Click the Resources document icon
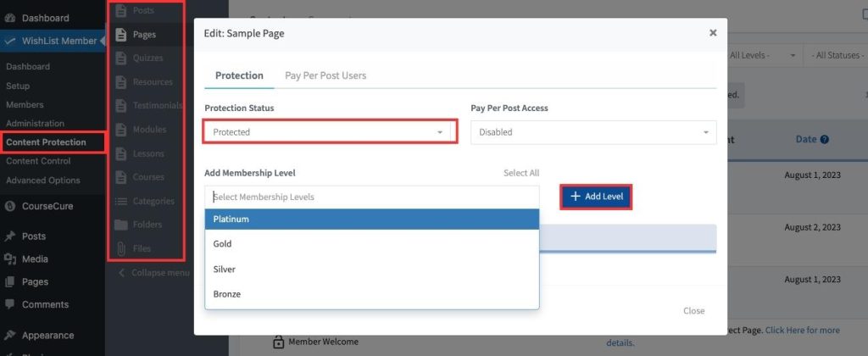This screenshot has height=356, width=868. 120,82
